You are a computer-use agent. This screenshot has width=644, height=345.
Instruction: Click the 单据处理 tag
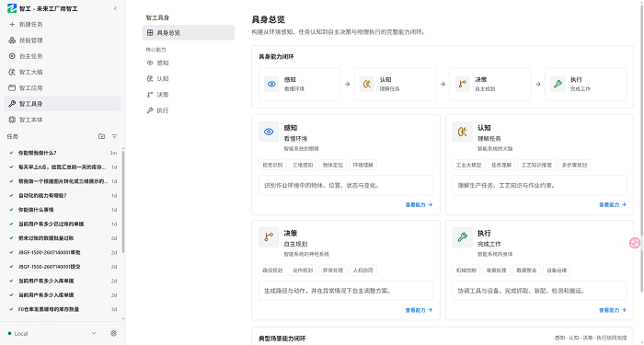(x=497, y=270)
